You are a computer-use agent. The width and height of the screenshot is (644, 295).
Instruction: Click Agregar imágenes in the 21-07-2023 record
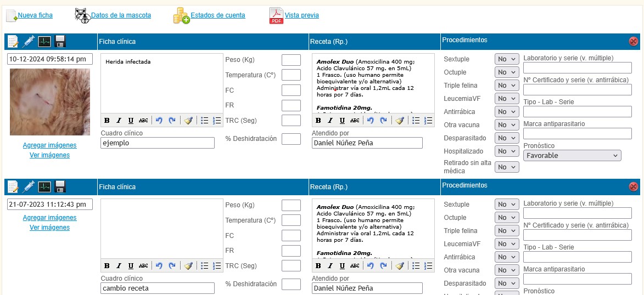(x=50, y=218)
